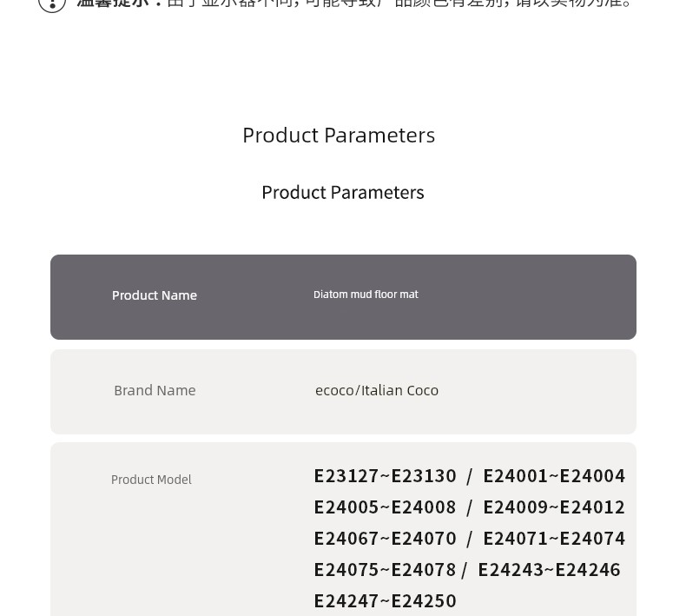Select the Product Model label

point(151,480)
